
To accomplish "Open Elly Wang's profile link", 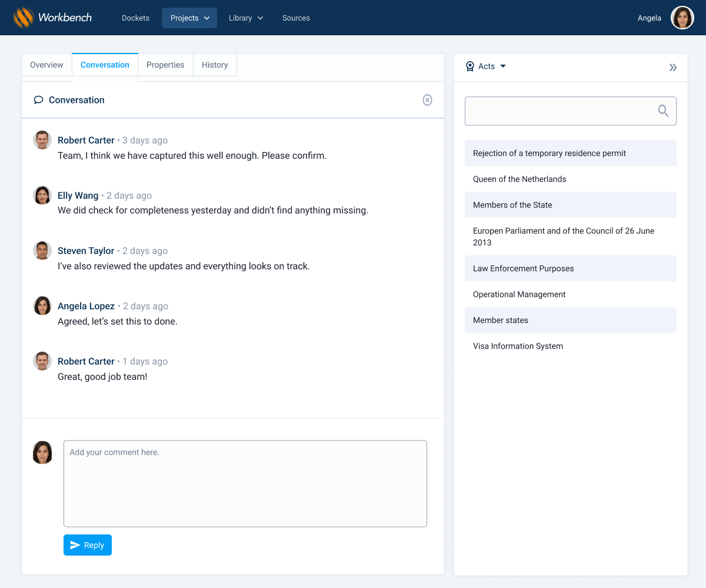I will (x=78, y=195).
